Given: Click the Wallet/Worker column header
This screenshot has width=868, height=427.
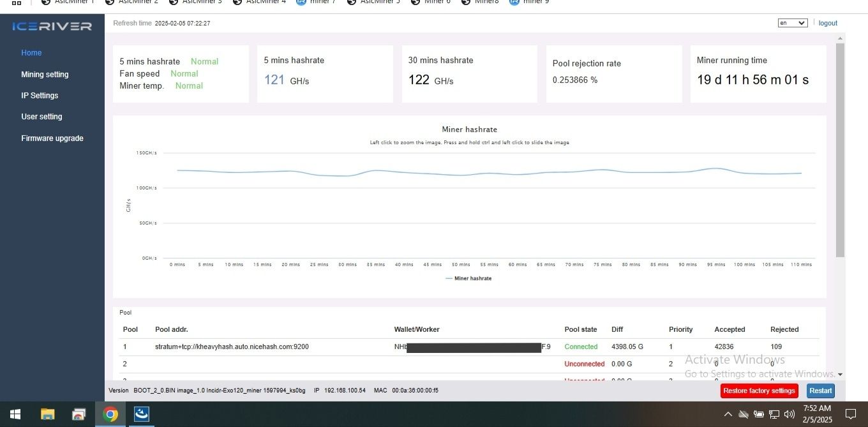Looking at the screenshot, I should [417, 329].
